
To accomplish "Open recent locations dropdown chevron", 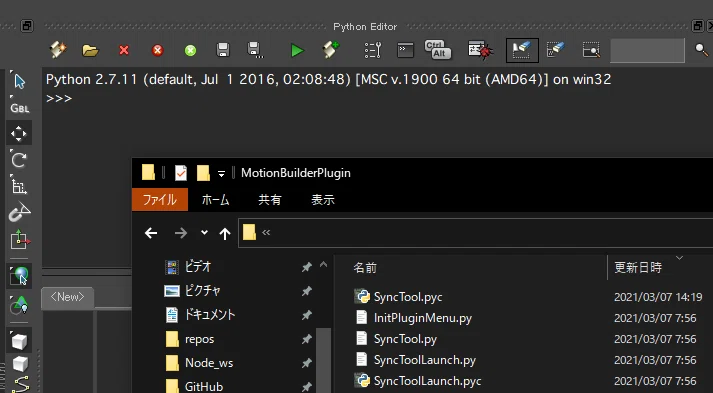I will 204,233.
